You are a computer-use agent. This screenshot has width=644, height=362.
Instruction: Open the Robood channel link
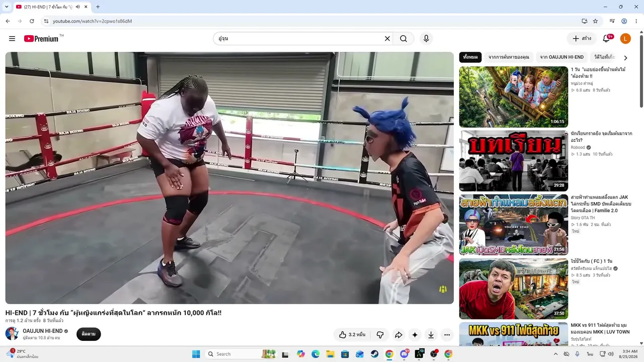click(578, 147)
